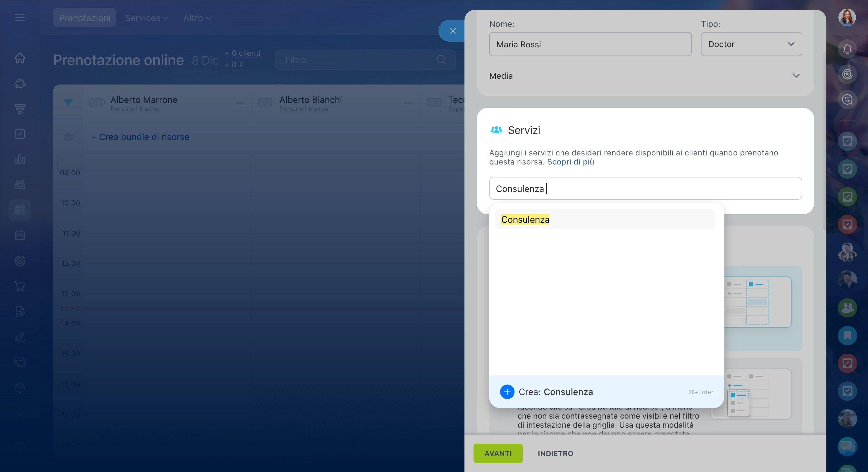The image size is (868, 472).
Task: Open the user profile avatar
Action: tap(847, 18)
